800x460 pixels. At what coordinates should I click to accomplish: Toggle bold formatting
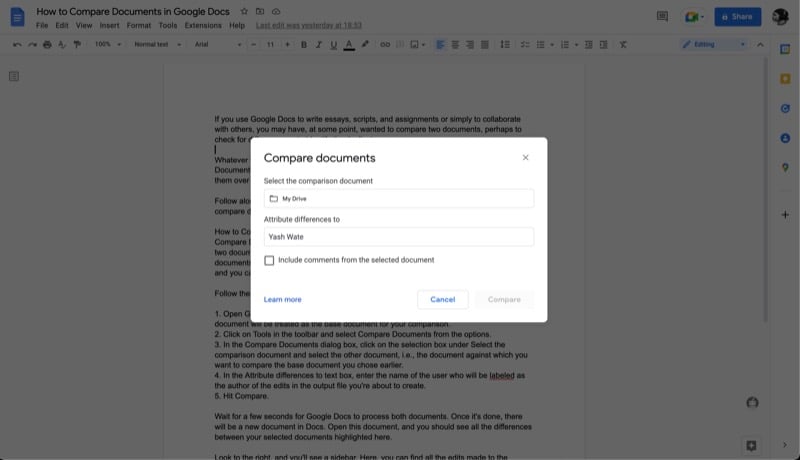pyautogui.click(x=304, y=44)
